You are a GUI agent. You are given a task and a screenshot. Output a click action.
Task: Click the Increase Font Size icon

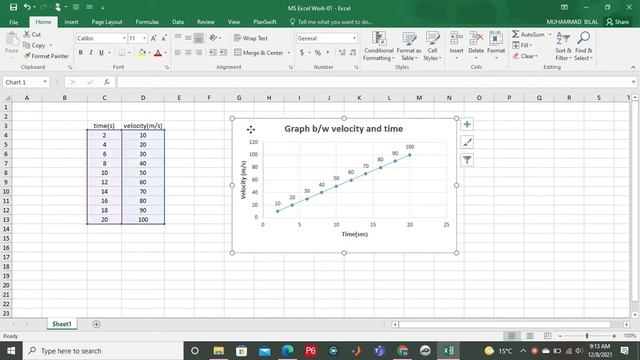pyautogui.click(x=153, y=38)
